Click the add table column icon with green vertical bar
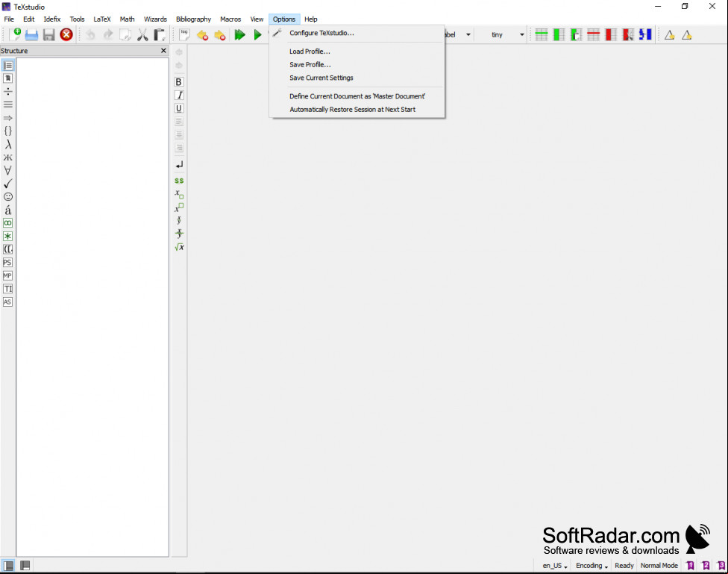Viewport: 728px width, 574px height. [559, 34]
